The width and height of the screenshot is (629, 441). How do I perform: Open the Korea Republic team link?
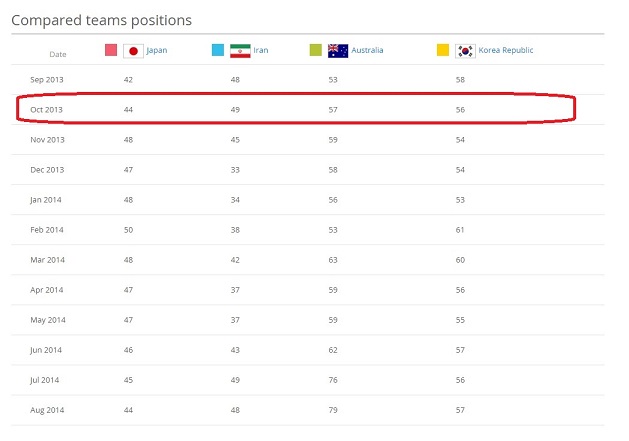(507, 50)
